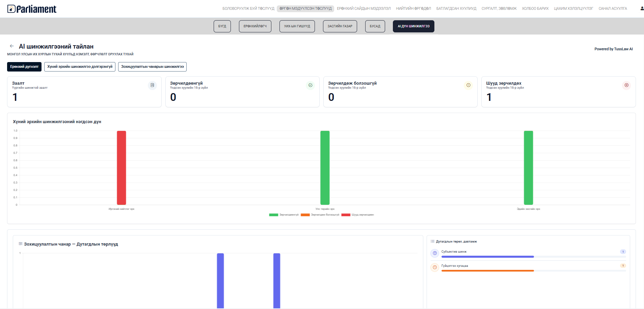The width and height of the screenshot is (644, 309).
Task: Toggle the green Зөрчилдөөнгүй legend entry
Action: pos(284,215)
